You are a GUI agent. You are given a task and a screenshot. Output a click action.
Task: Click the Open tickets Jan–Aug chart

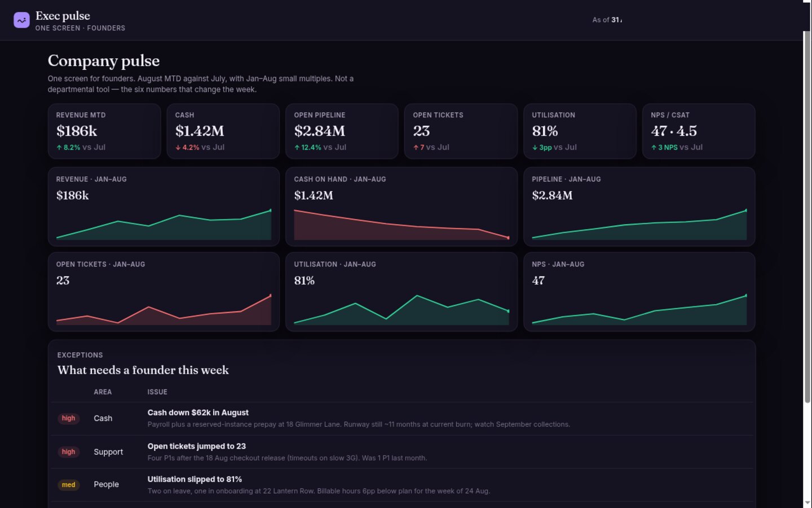(x=164, y=309)
